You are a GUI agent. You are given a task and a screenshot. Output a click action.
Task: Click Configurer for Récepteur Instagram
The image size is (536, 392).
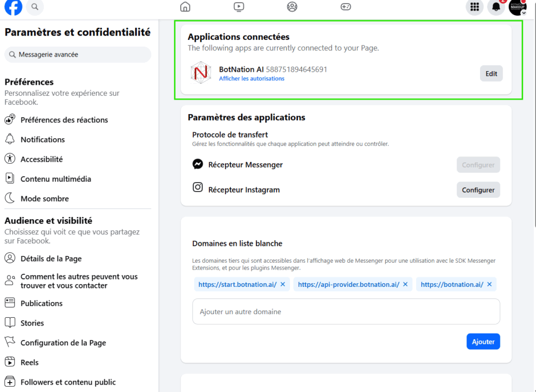478,190
